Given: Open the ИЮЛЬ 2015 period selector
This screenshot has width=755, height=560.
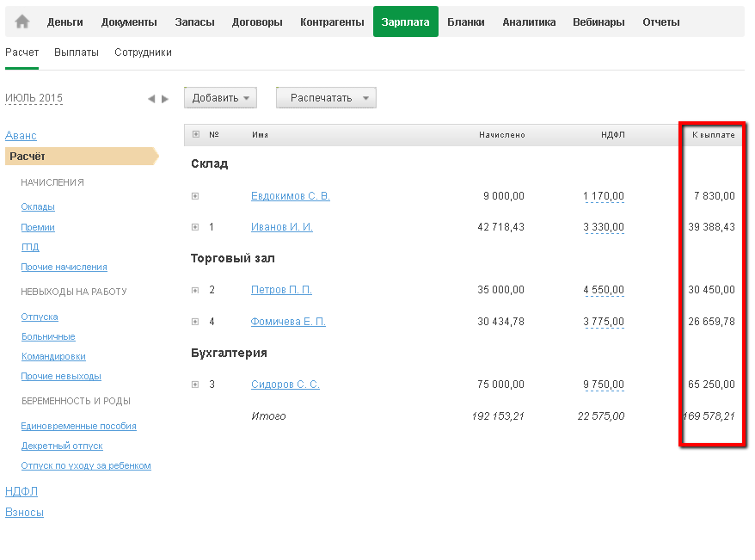Looking at the screenshot, I should click(34, 98).
